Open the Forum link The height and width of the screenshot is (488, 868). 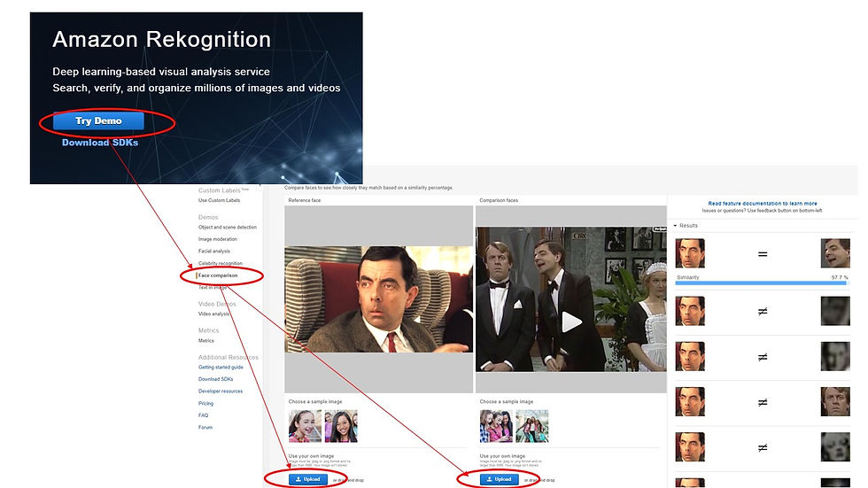pos(205,428)
